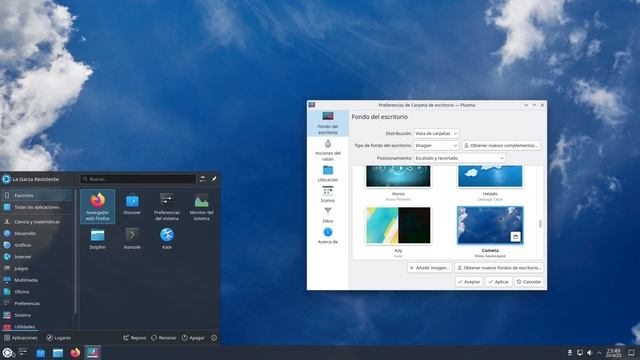Open the Juegos category
Screen dimensions: 640x360
(x=37, y=269)
